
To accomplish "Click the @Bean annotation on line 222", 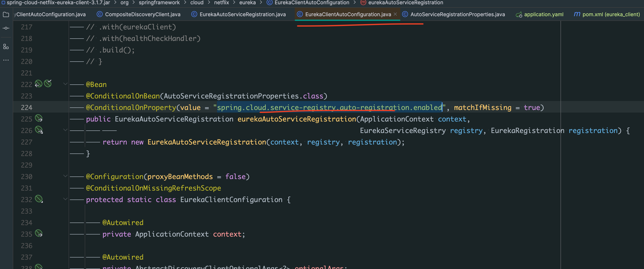I will pos(96,84).
